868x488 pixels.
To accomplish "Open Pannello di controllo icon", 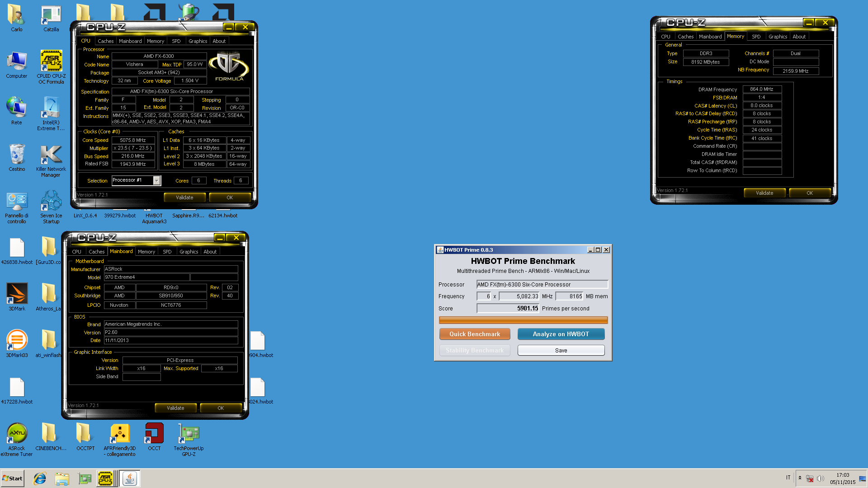I will tap(17, 207).
